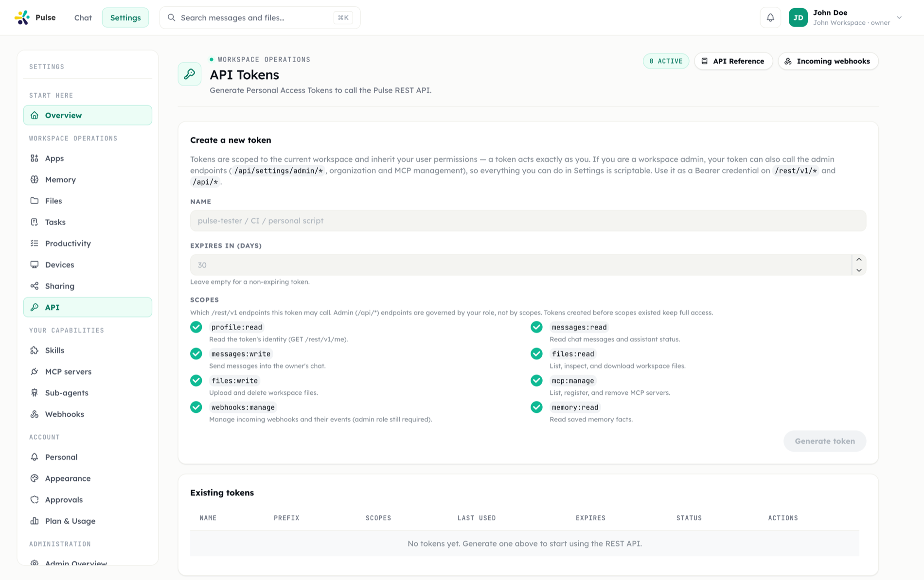
Task: Click the Memory brain icon
Action: click(x=35, y=179)
